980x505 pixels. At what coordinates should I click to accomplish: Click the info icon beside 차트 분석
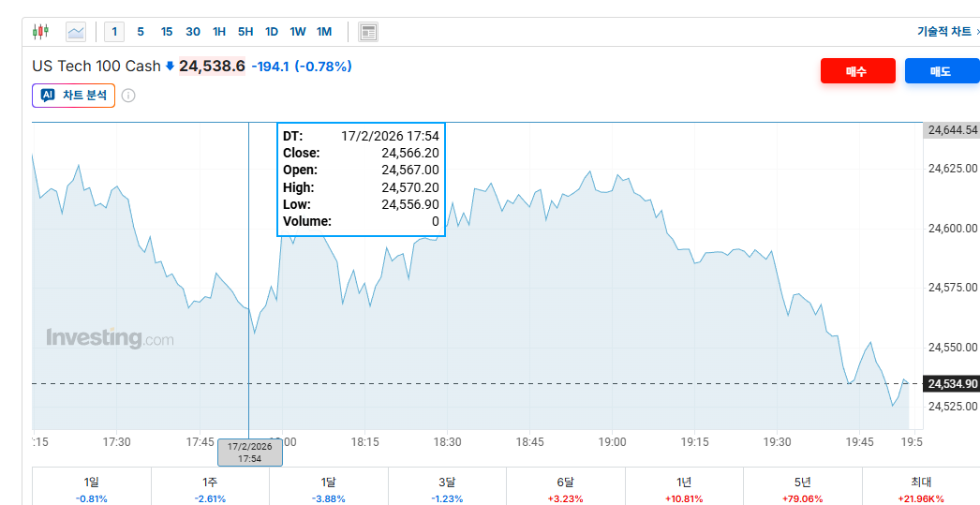(x=128, y=96)
